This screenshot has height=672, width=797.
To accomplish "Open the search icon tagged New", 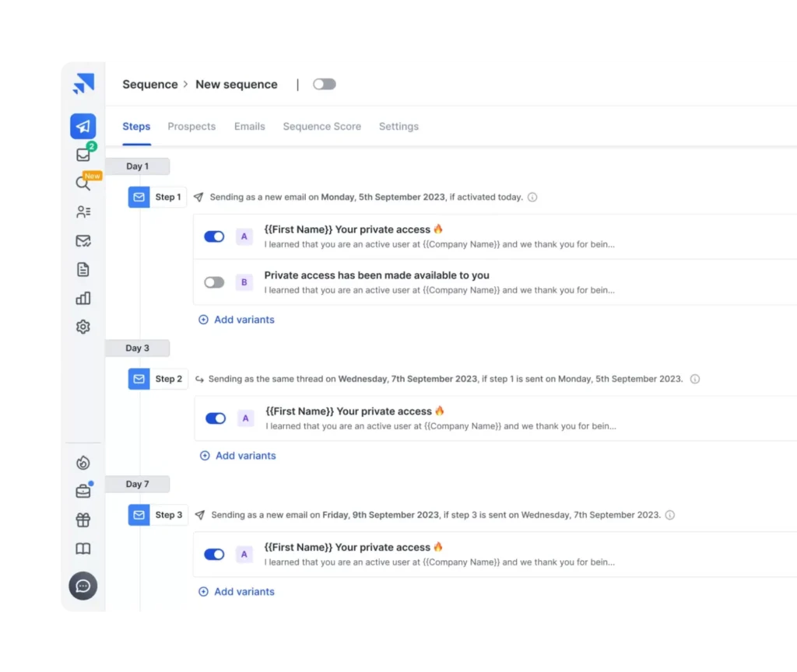I will point(83,183).
